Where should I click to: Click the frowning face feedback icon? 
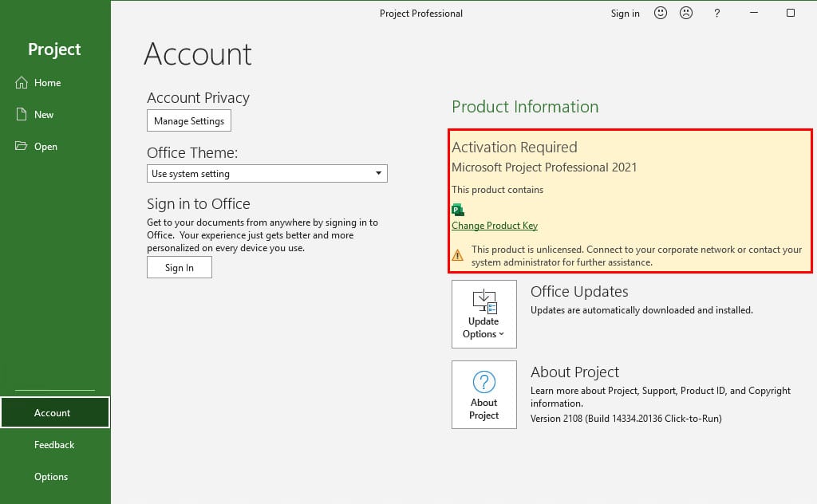click(x=686, y=13)
